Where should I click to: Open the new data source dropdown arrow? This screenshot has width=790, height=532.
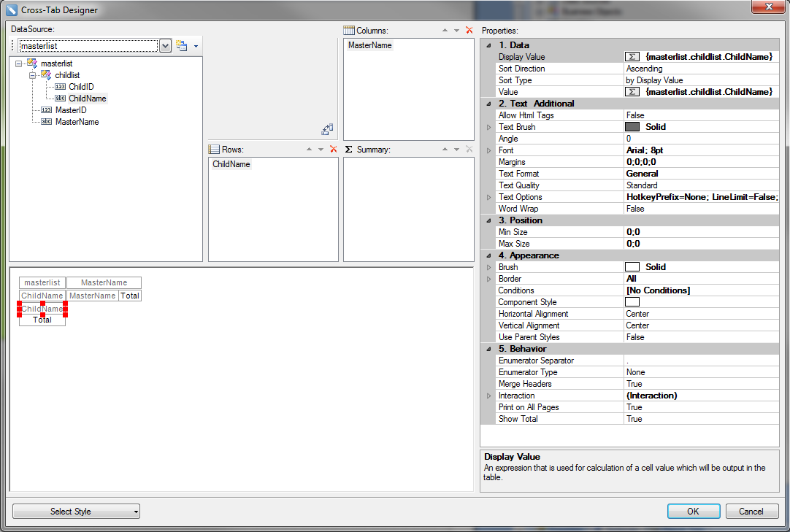196,47
